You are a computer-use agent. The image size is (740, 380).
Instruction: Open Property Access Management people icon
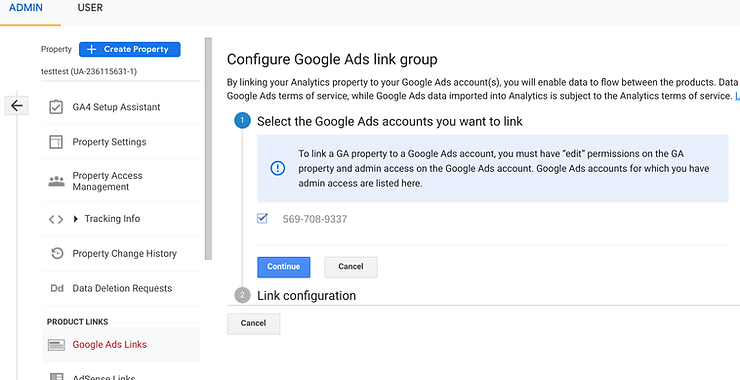click(56, 181)
